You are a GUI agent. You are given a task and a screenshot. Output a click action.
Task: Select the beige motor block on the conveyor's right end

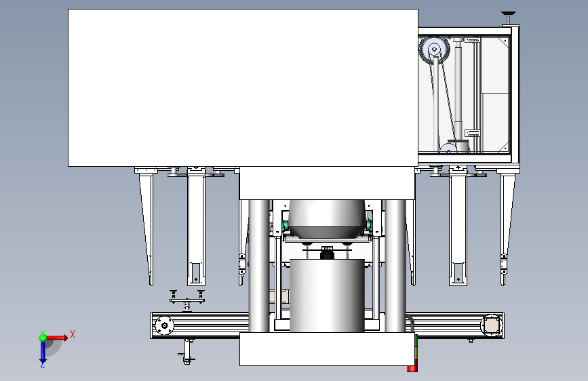coord(491,325)
